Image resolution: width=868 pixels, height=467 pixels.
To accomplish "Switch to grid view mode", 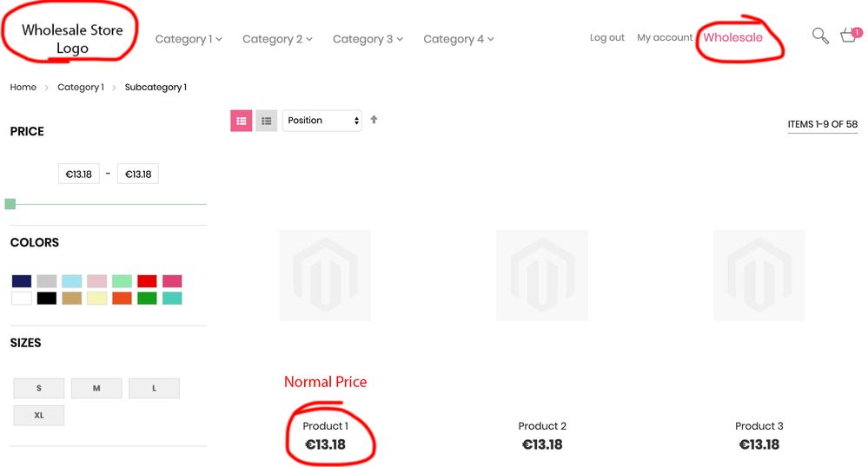I will point(241,121).
